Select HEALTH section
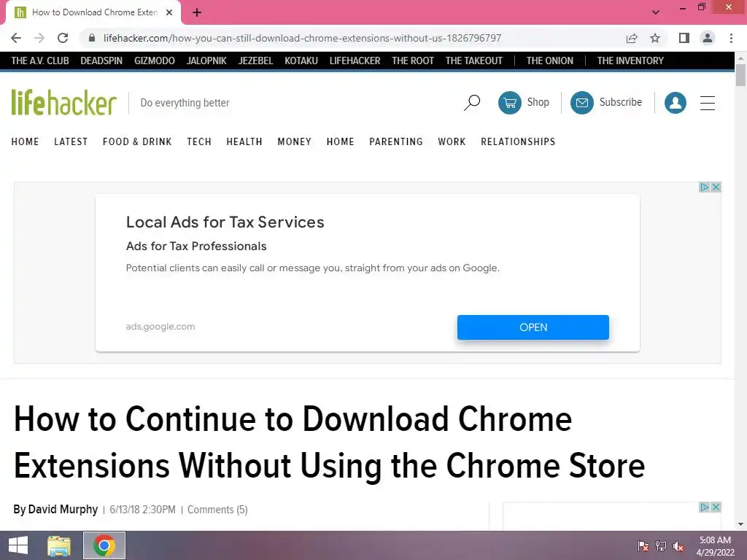The height and width of the screenshot is (560, 747). pyautogui.click(x=244, y=141)
